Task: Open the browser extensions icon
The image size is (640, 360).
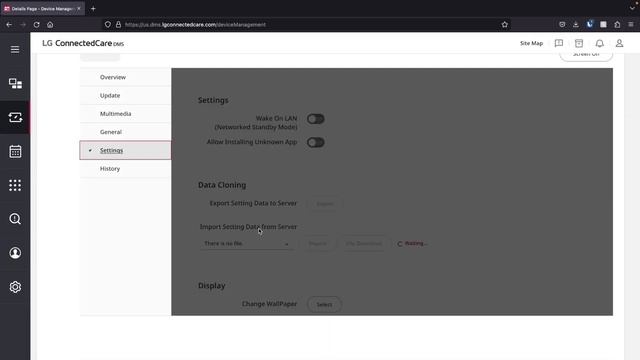Action: tap(617, 24)
